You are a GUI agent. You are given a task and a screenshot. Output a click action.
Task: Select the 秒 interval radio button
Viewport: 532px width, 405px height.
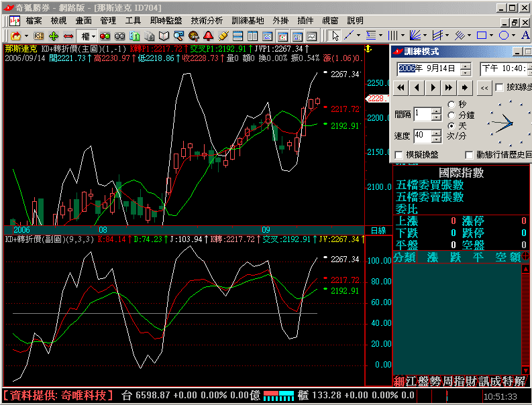click(x=451, y=105)
